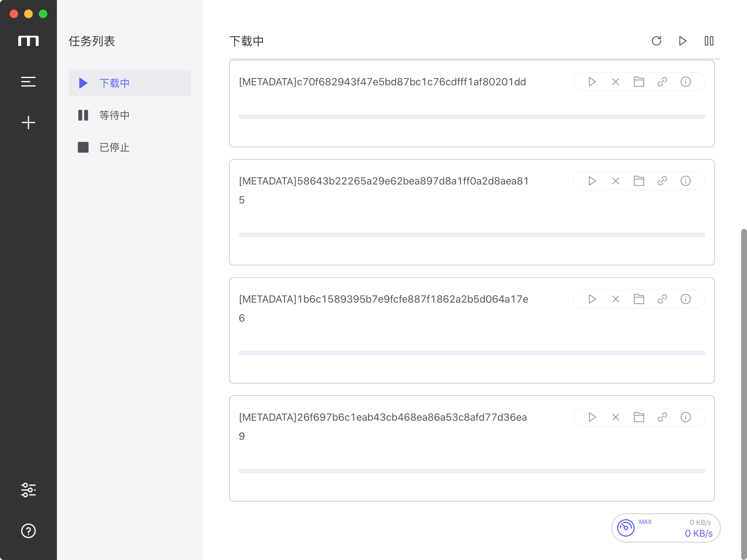This screenshot has height=560, width=747.
Task: Open the help question mark icon
Action: [28, 531]
